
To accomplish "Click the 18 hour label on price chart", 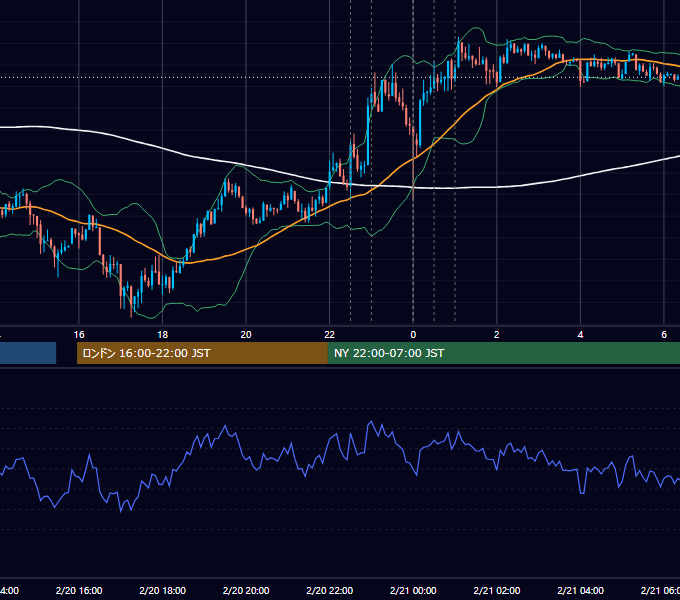I will (162, 335).
